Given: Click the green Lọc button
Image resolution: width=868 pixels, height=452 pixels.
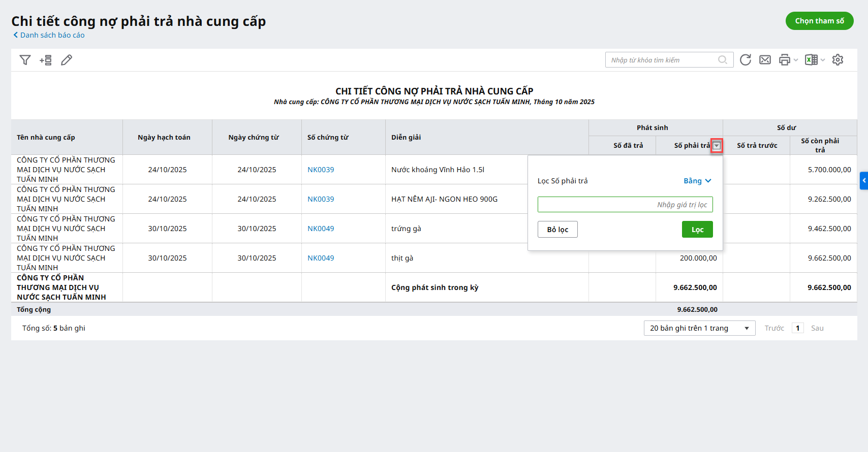Looking at the screenshot, I should (697, 230).
